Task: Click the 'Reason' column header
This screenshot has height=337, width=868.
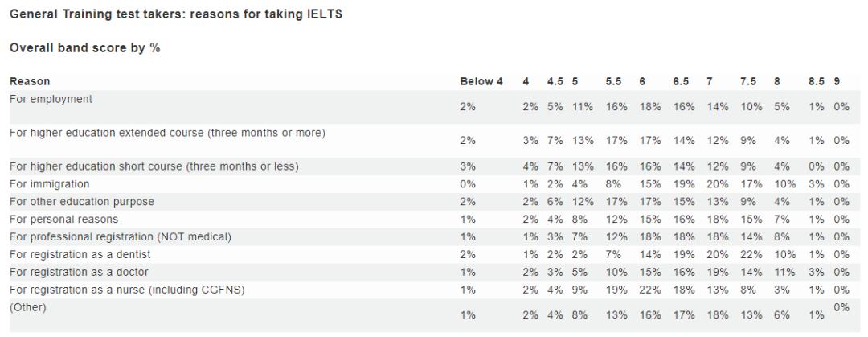Action: (x=30, y=81)
